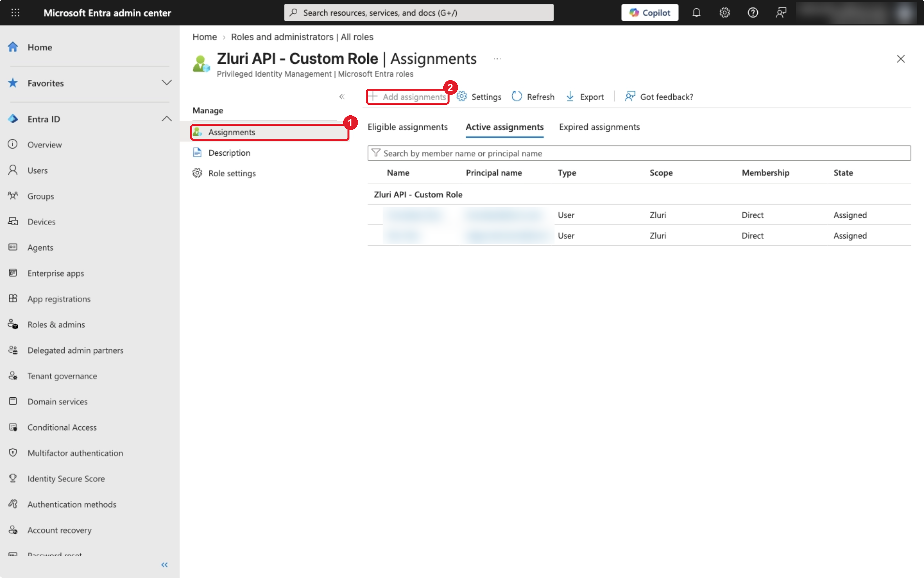Select Description in Manage menu
The width and height of the screenshot is (924, 578).
[x=229, y=152]
